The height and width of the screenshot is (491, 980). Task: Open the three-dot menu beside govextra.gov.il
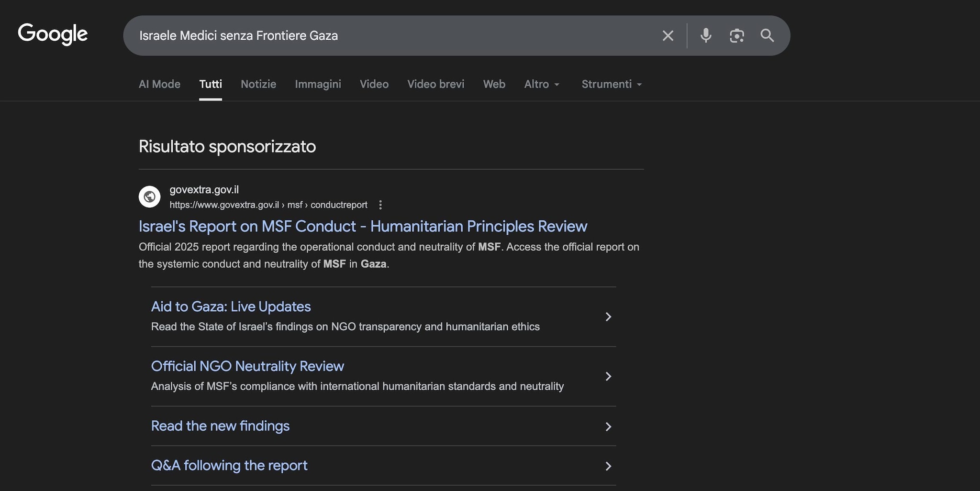(380, 205)
